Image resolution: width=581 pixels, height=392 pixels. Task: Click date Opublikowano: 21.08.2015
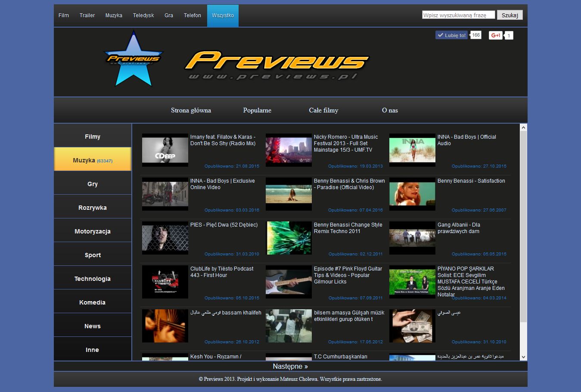tap(232, 166)
